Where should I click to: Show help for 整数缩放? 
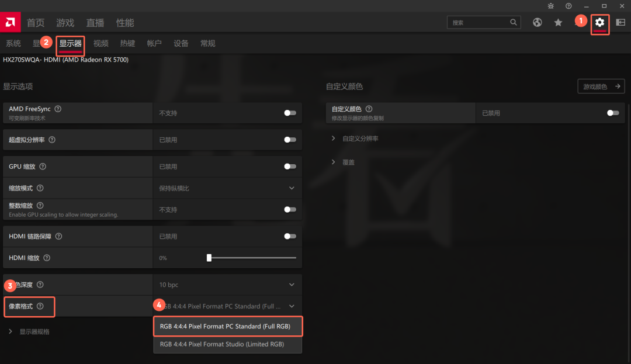click(x=40, y=206)
